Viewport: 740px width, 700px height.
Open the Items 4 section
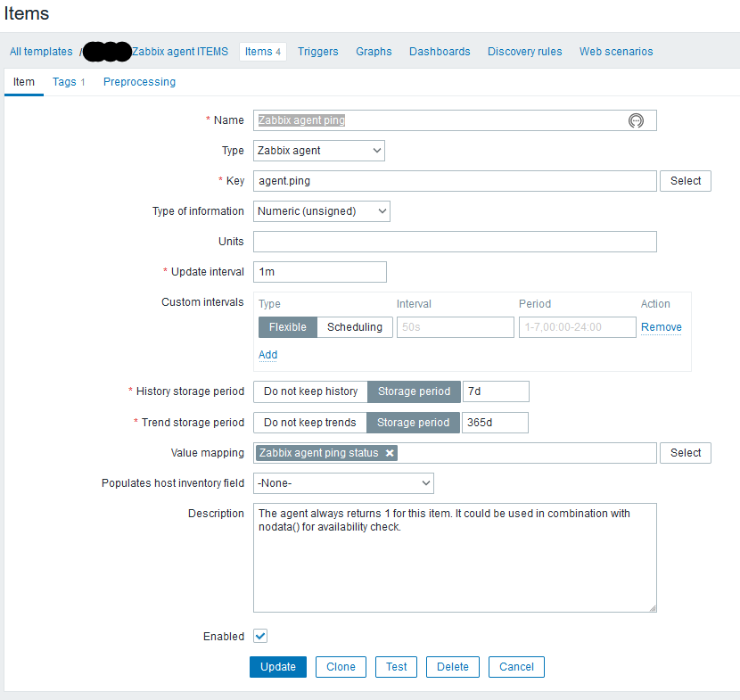(263, 52)
